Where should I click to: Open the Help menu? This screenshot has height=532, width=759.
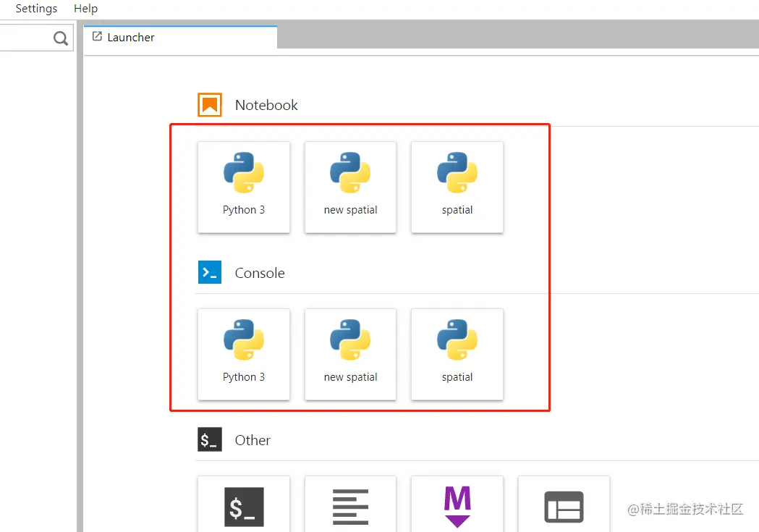point(85,9)
